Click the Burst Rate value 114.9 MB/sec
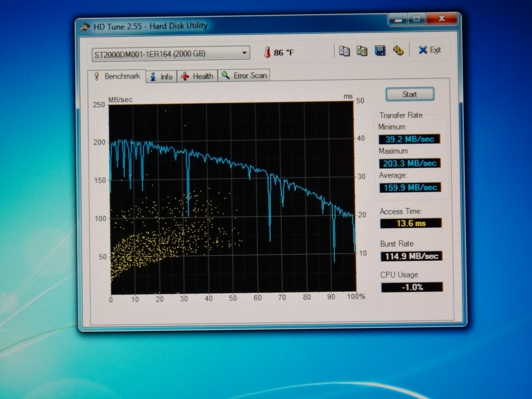The width and height of the screenshot is (532, 399). pos(412,256)
